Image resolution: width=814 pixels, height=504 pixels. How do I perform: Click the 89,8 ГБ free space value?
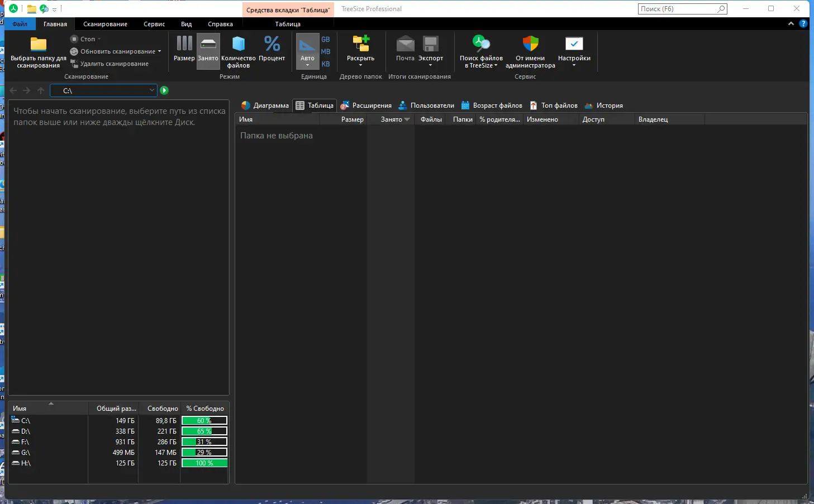pyautogui.click(x=166, y=421)
